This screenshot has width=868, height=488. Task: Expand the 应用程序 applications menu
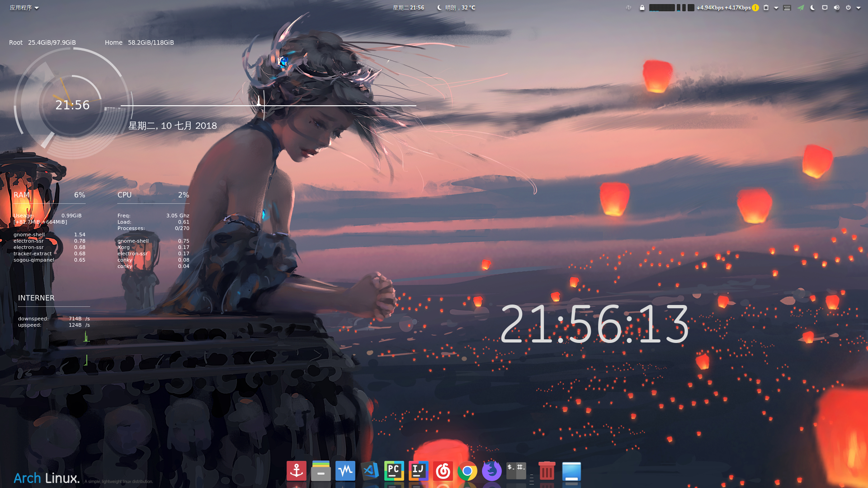coord(24,8)
